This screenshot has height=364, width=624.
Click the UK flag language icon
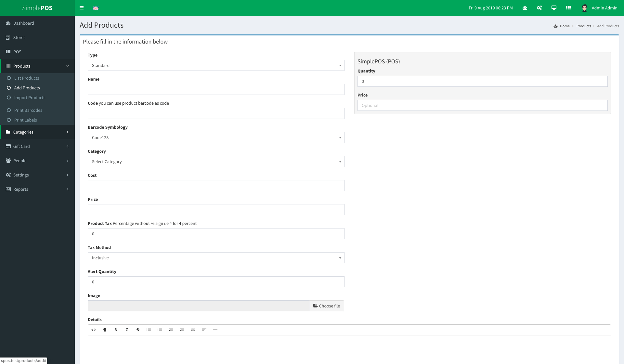coord(96,8)
